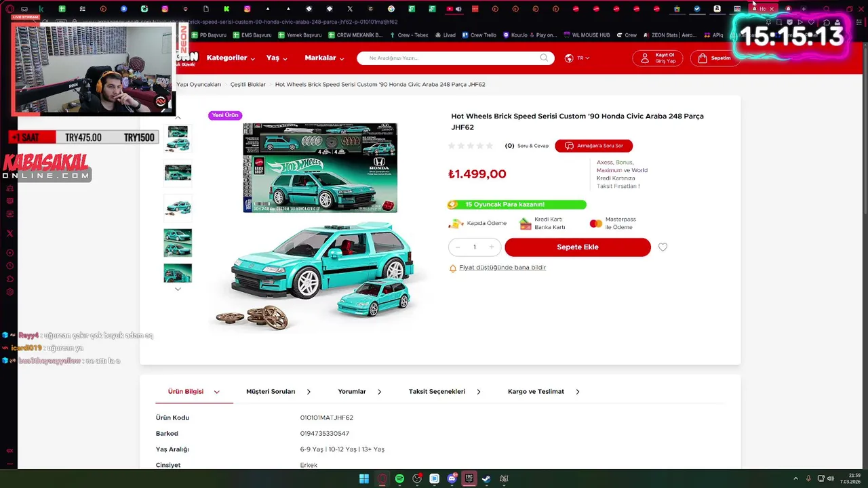Image resolution: width=868 pixels, height=488 pixels.
Task: Open the Sepetim shopping cart
Action: [x=715, y=58]
